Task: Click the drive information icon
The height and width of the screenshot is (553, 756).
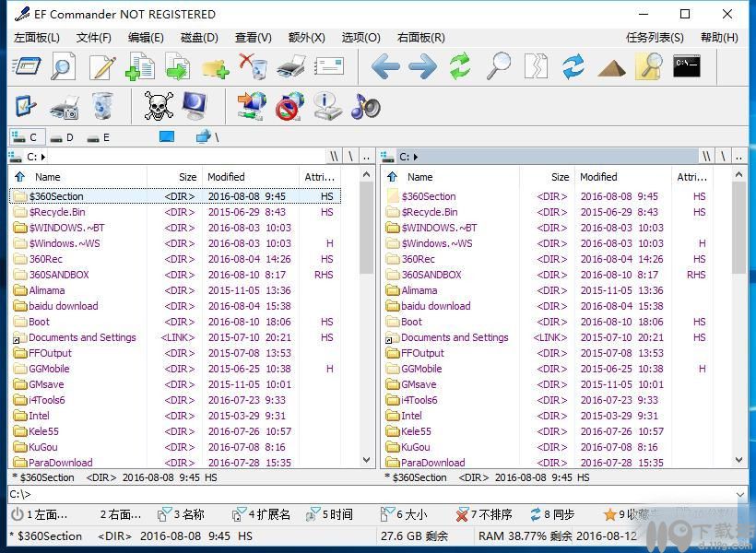Action: click(327, 106)
